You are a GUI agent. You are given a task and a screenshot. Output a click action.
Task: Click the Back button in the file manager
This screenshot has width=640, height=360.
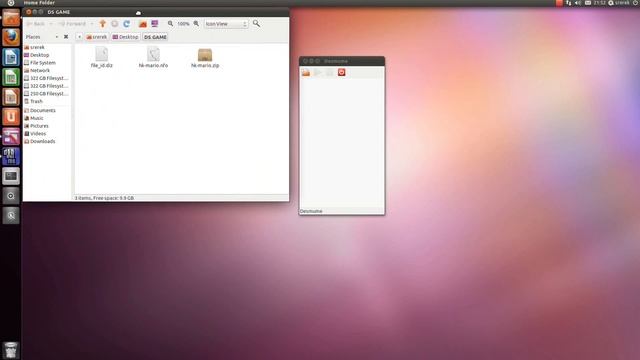(36, 24)
